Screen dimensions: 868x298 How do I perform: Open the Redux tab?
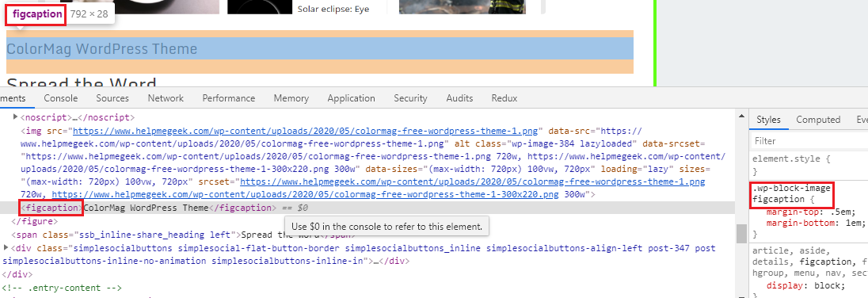coord(504,98)
